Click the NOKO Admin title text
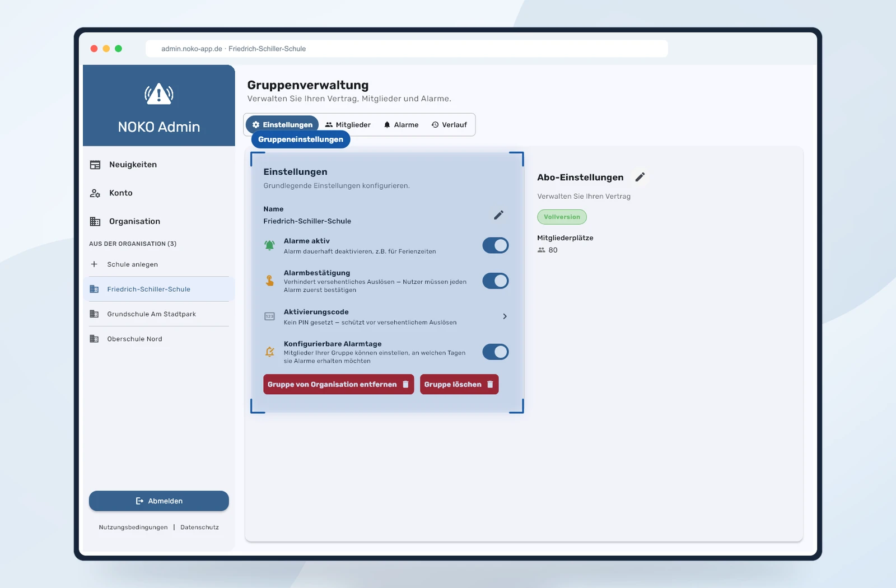 pyautogui.click(x=159, y=127)
